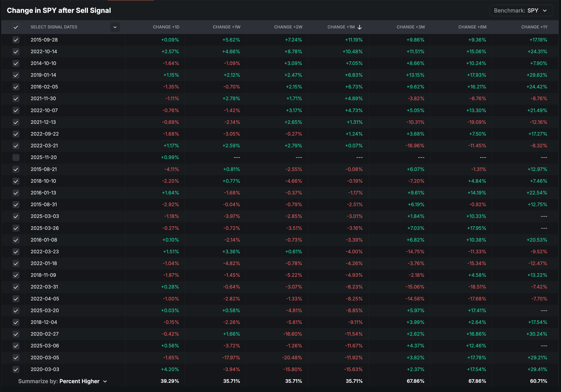The height and width of the screenshot is (392, 561).
Task: Toggle the 2025-03-20 signal date checkbox
Action: tap(16, 310)
